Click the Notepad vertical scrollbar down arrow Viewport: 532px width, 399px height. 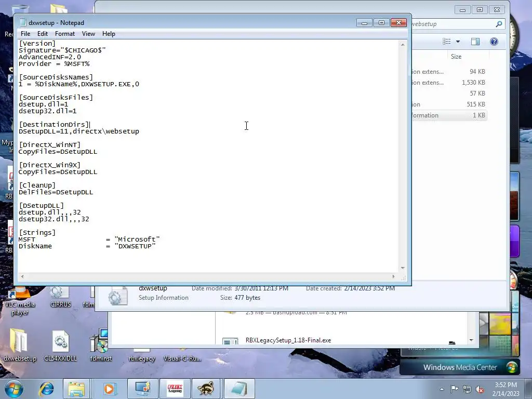click(403, 268)
